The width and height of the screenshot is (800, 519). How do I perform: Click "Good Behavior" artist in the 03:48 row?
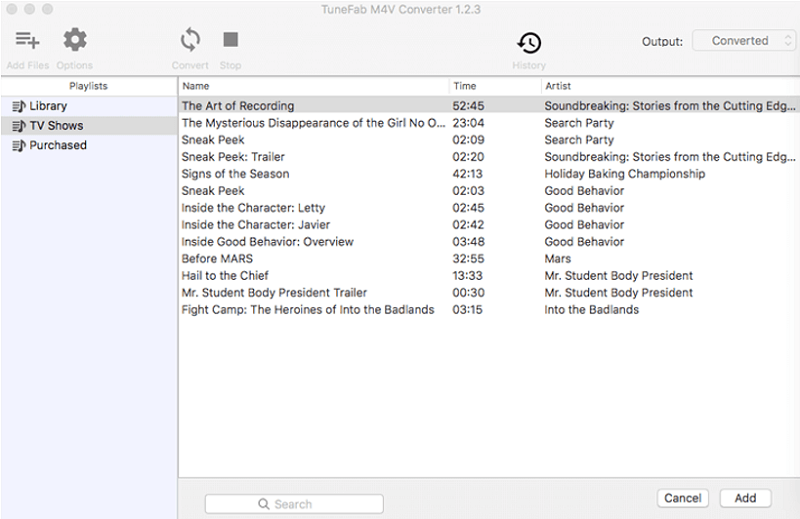point(584,241)
